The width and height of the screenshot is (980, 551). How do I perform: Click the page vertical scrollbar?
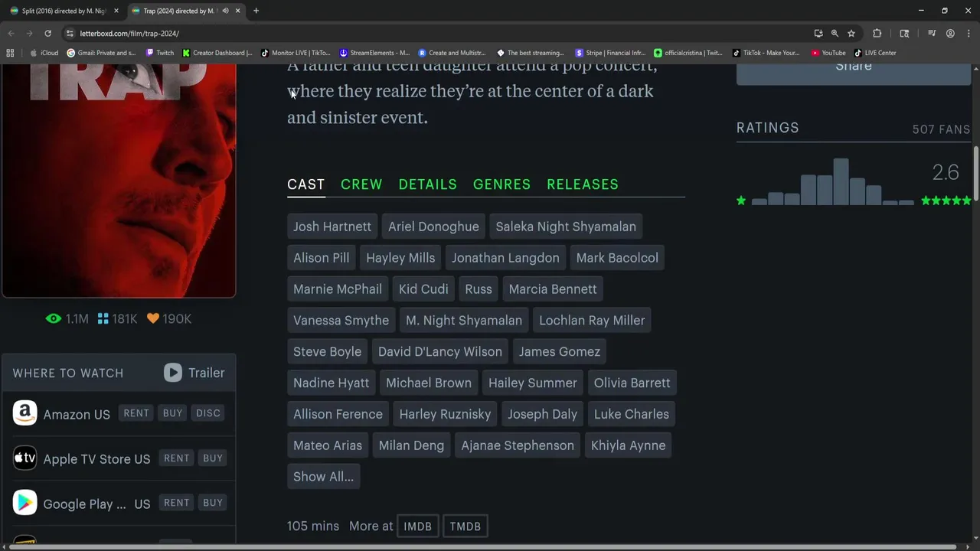[x=975, y=172]
